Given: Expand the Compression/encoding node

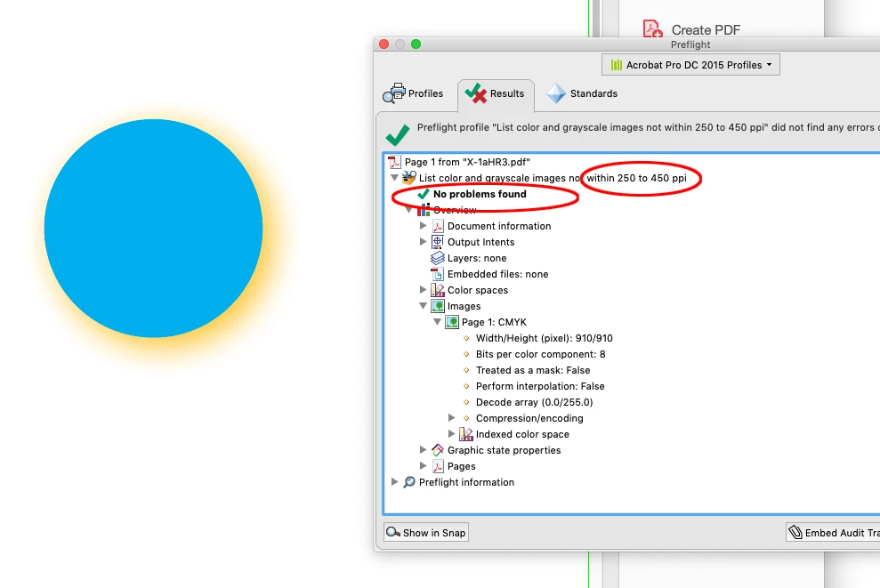Looking at the screenshot, I should click(x=452, y=418).
